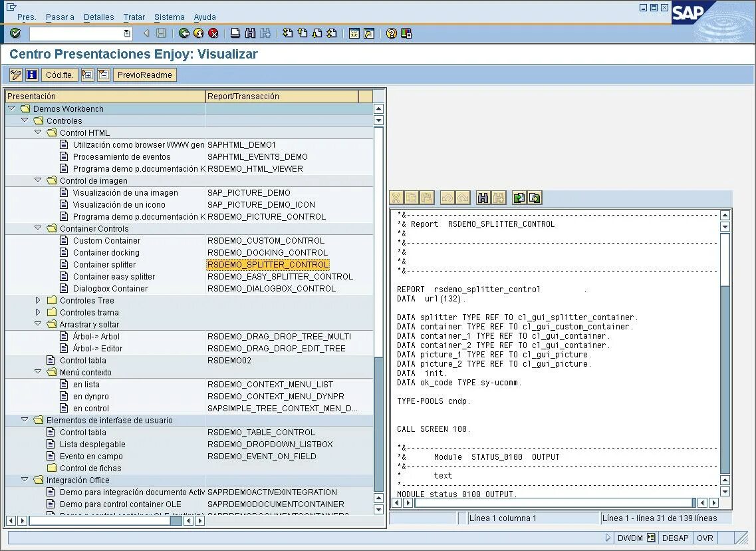
Task: Click the Save as local file icon in editor
Action: [x=535, y=198]
